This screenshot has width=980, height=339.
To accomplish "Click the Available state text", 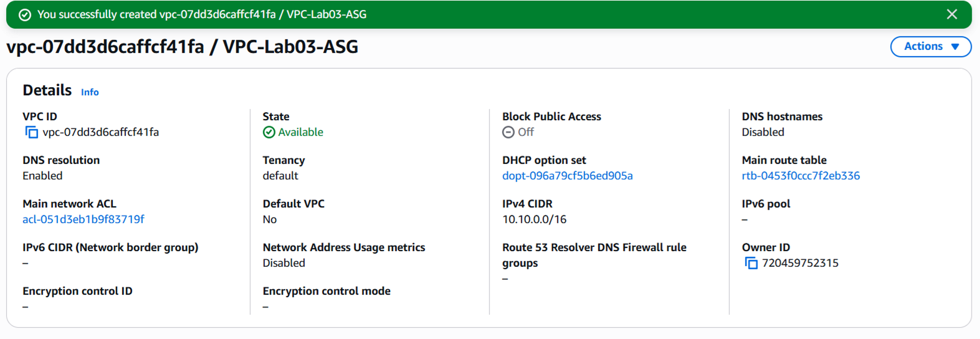I will [x=301, y=132].
